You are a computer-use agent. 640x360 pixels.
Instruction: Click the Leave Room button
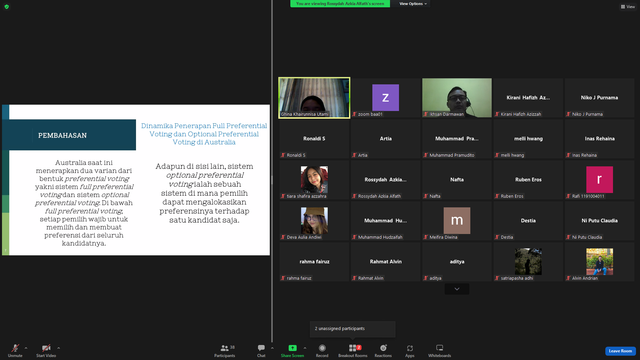(x=620, y=351)
